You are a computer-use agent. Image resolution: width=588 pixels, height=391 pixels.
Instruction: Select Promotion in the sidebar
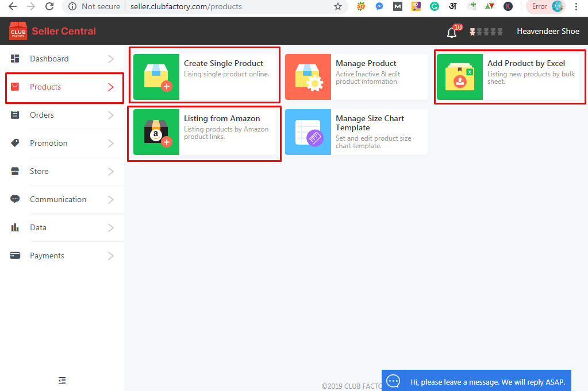[48, 144]
